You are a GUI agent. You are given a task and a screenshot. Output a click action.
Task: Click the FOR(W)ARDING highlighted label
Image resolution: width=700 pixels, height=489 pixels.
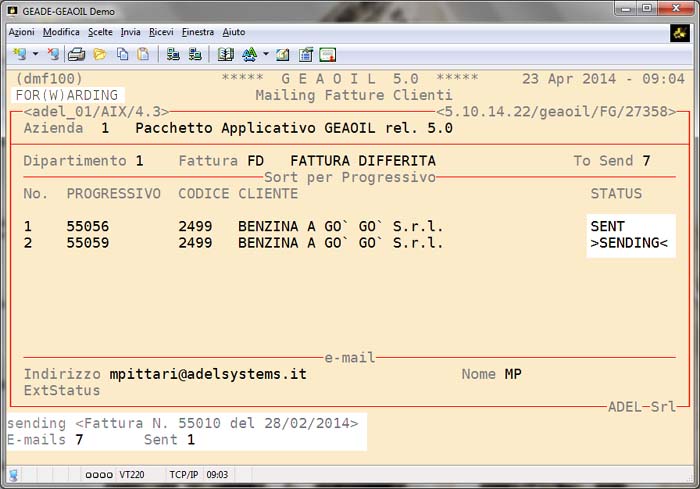66,95
